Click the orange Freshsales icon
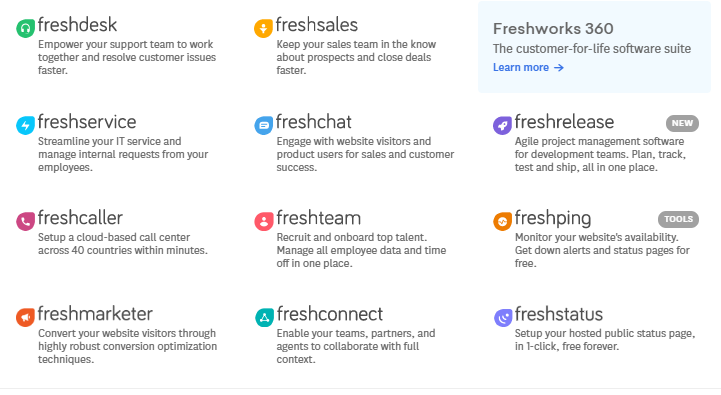Viewport: 721px width, 395px height. 263,29
